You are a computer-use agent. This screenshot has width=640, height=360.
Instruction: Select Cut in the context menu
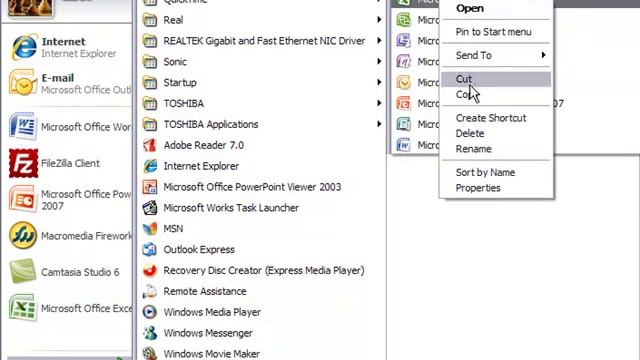click(496, 79)
